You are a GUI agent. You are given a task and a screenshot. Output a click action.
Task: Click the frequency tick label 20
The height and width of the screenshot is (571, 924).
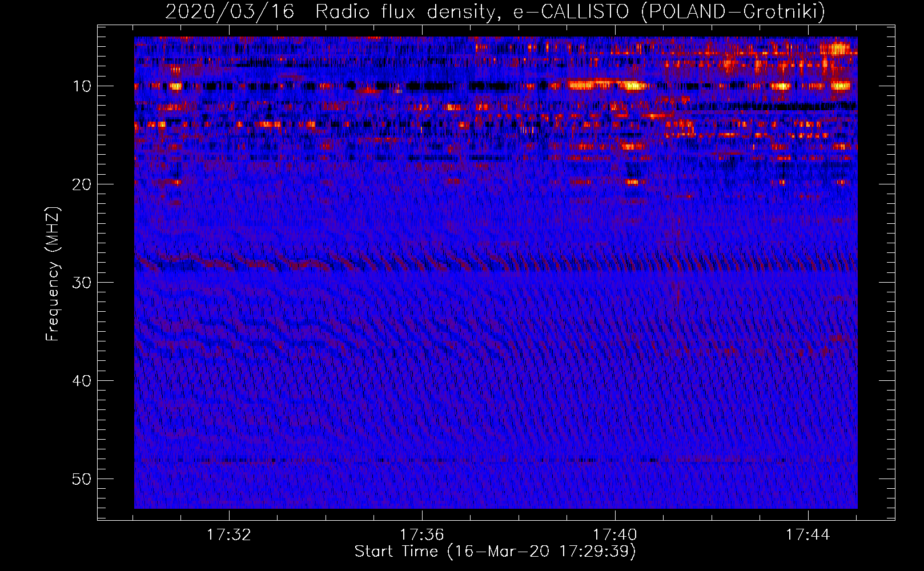coord(82,184)
